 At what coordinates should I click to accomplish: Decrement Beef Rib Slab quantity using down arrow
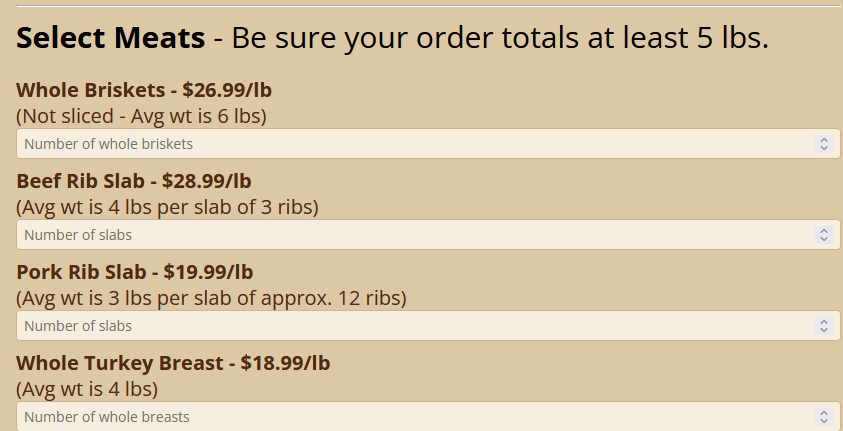coord(824,239)
